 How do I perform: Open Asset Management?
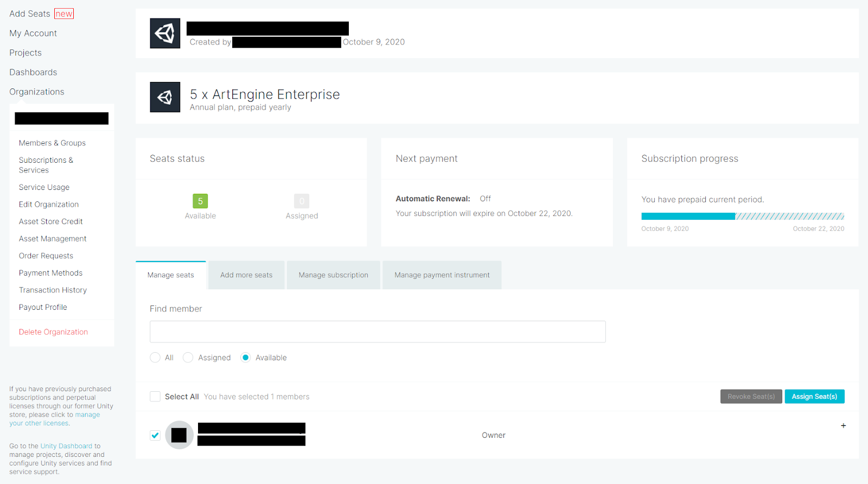[53, 239]
